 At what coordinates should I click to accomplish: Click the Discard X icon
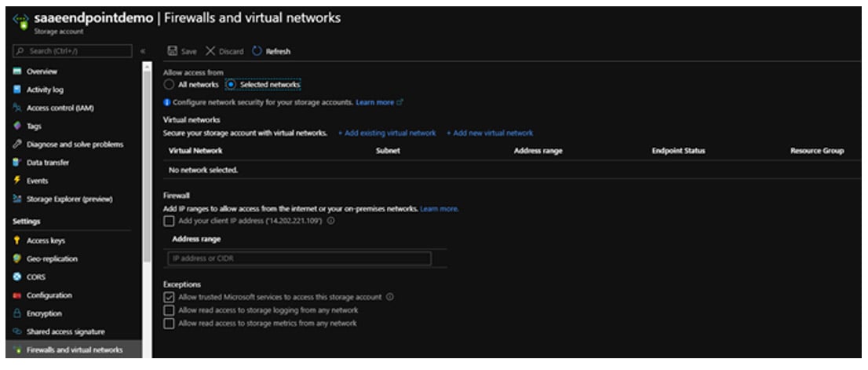coord(210,52)
